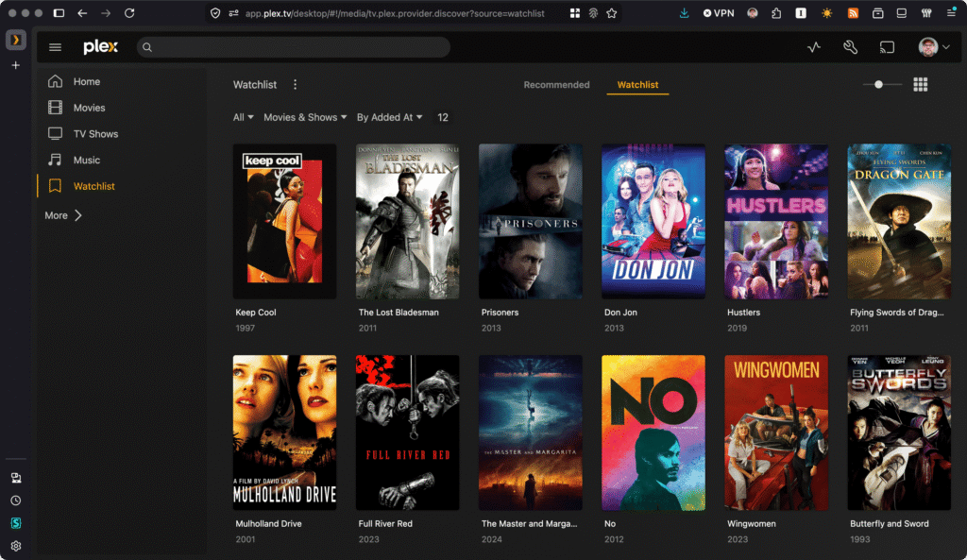Open the Prisoners poster
The image size is (967, 560).
(531, 221)
